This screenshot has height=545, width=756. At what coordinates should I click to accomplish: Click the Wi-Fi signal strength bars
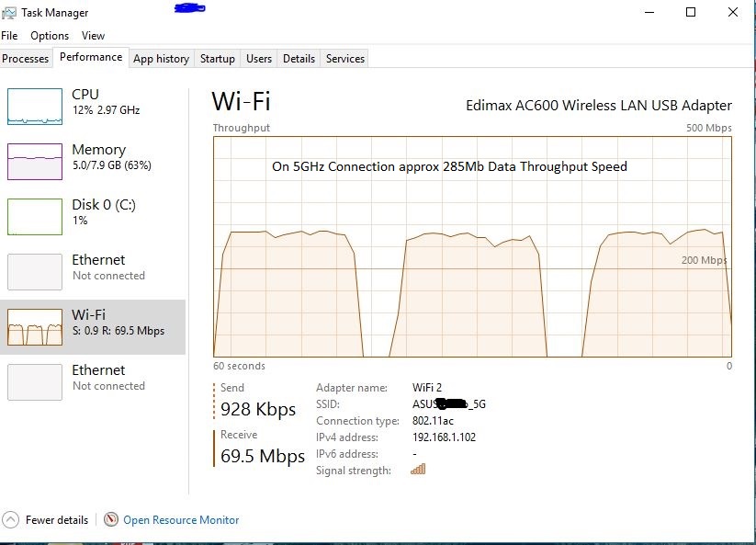[x=418, y=470]
